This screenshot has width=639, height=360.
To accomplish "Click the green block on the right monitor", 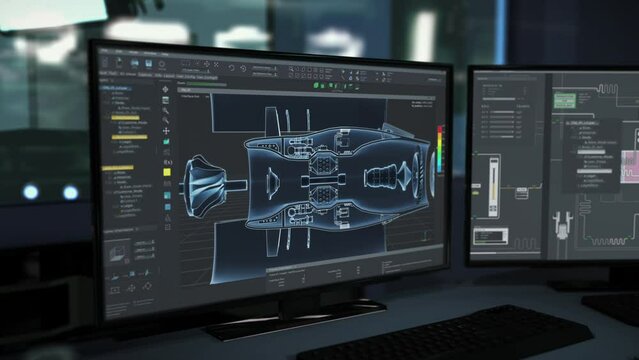I will [x=565, y=101].
